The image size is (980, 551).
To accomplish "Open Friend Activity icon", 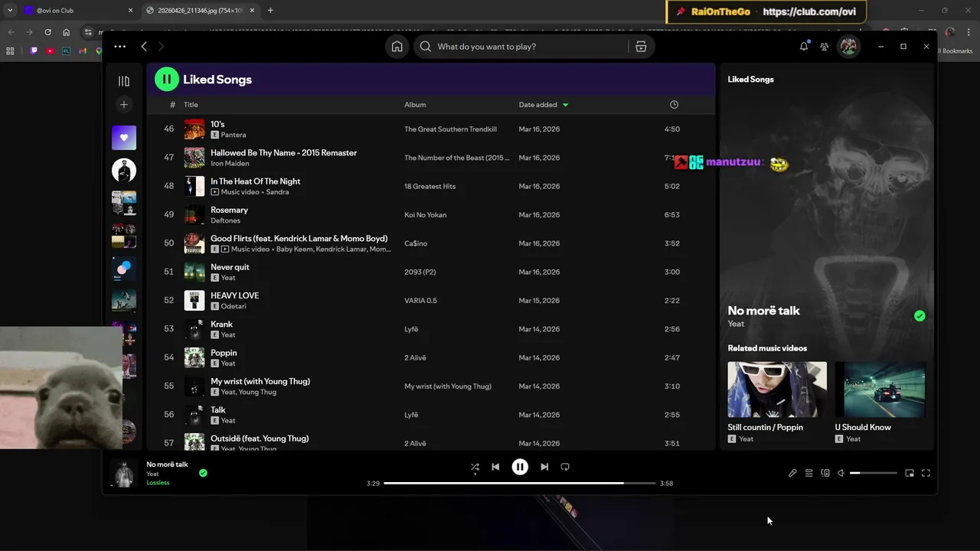I will click(x=824, y=47).
